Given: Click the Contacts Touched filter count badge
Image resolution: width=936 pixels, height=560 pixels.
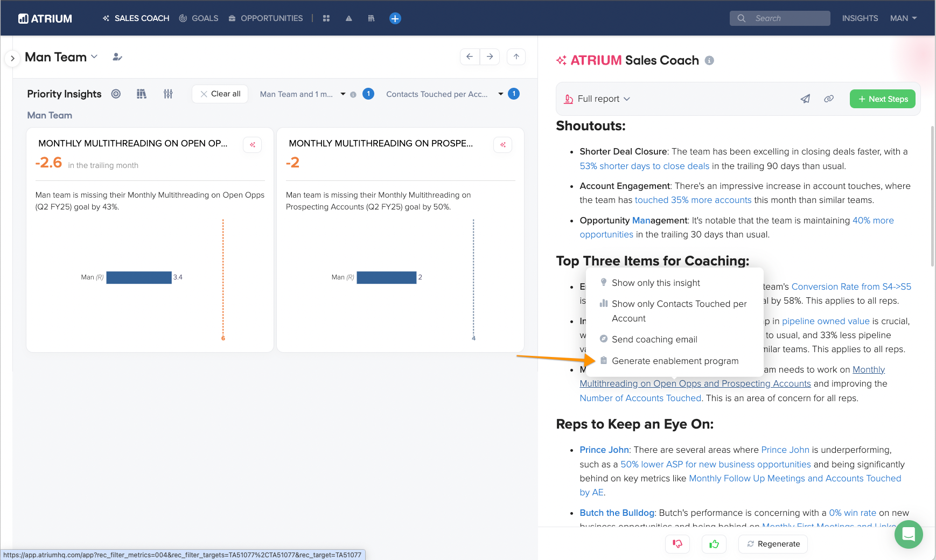Looking at the screenshot, I should pos(514,94).
